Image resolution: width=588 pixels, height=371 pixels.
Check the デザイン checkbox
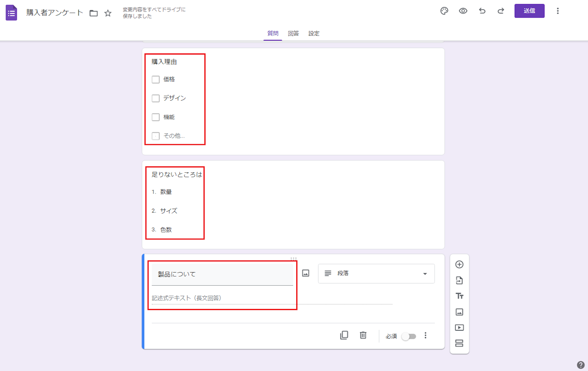pos(156,98)
